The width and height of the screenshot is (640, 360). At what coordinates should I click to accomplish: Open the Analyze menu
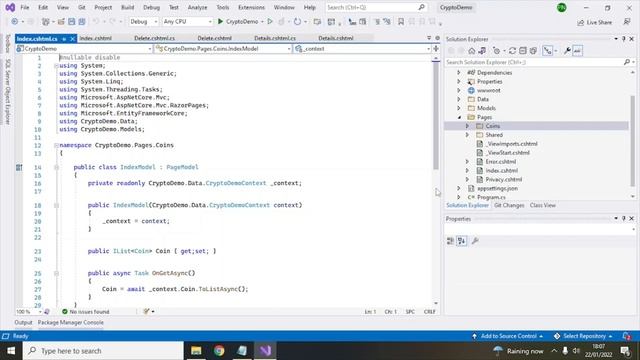[x=198, y=7]
